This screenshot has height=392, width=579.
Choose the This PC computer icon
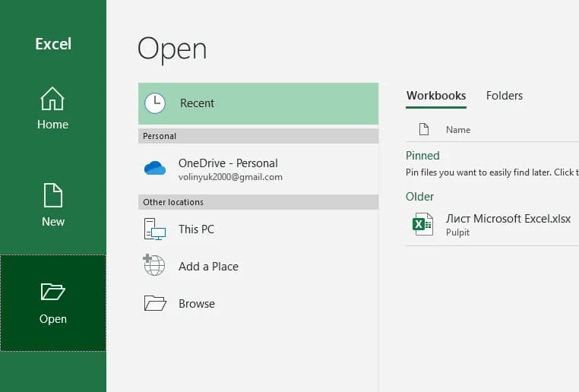pyautogui.click(x=155, y=229)
